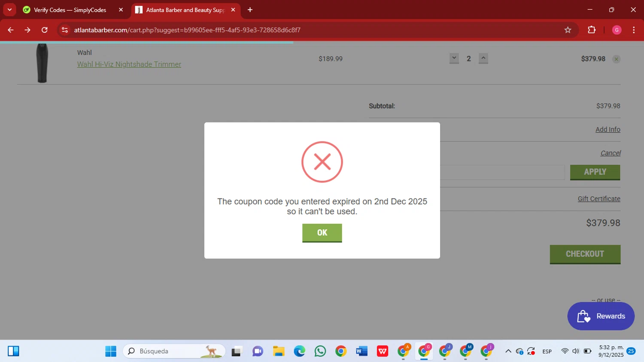Click the Búsqueda taskbar search box

click(174, 351)
